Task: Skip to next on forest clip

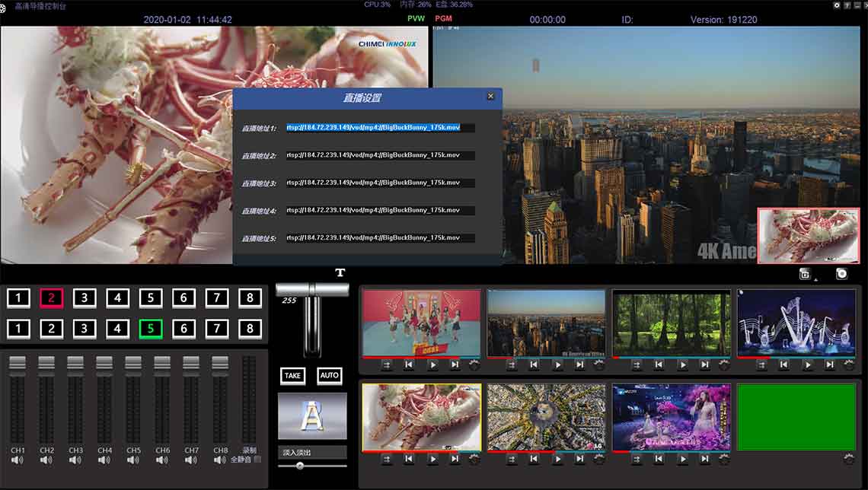Action: 705,365
